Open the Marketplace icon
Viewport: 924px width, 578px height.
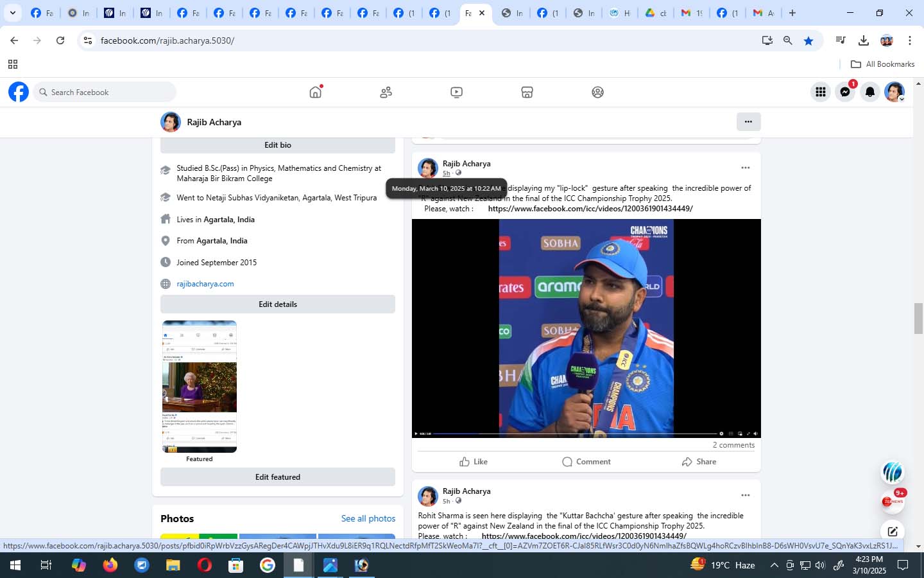527,92
